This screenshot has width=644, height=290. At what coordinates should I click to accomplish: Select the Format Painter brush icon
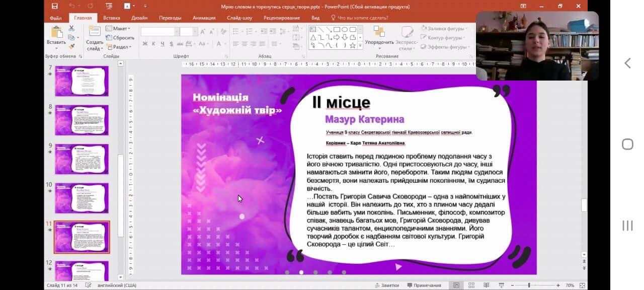[71, 46]
